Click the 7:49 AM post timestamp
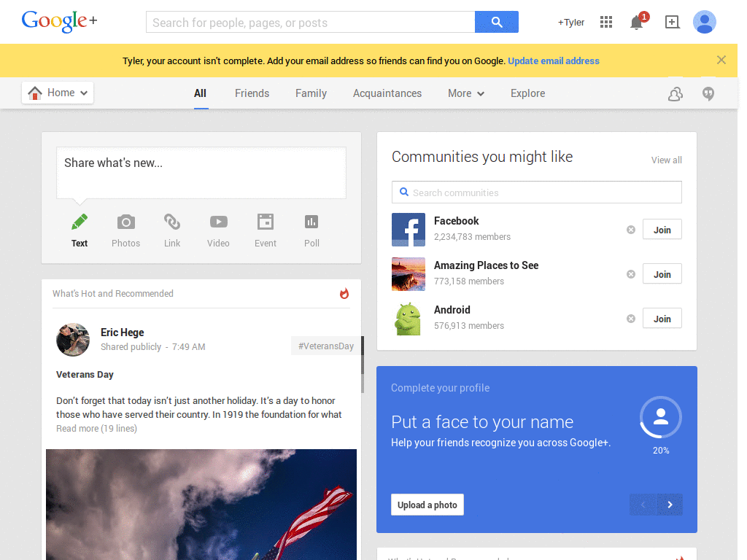Screen dimensions: 747x560 189,346
